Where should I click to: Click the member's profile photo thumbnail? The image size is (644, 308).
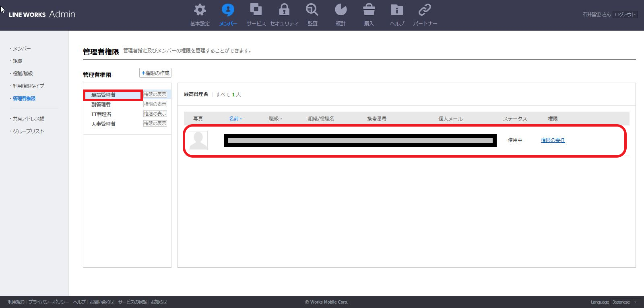pyautogui.click(x=198, y=140)
